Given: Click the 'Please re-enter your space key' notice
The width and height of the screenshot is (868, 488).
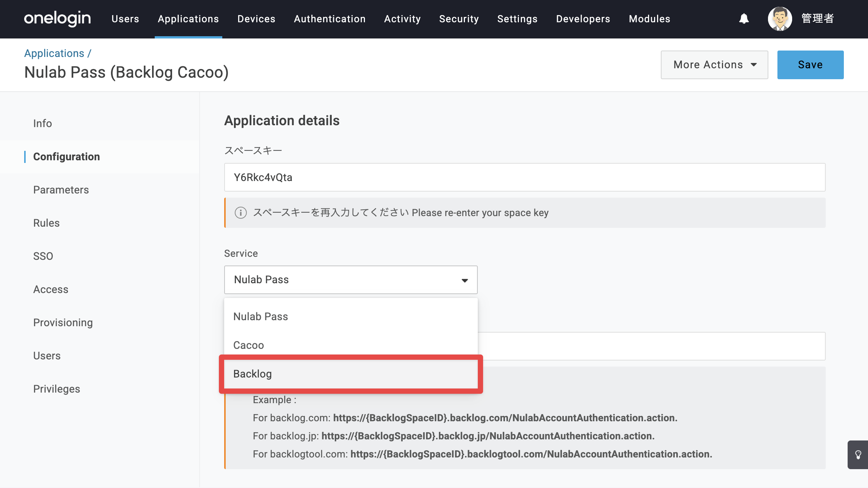Looking at the screenshot, I should pos(525,213).
